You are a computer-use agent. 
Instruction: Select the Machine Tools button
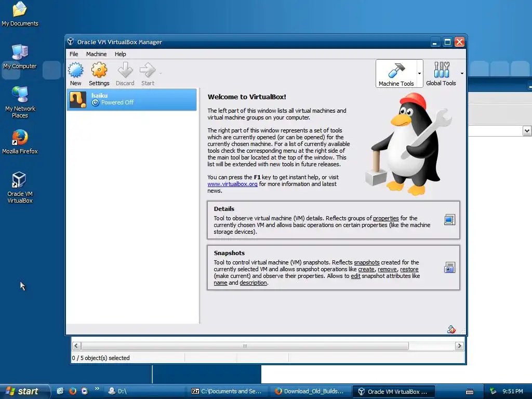396,74
